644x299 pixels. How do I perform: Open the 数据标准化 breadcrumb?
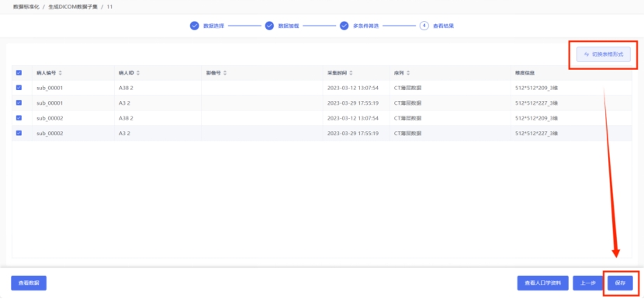26,7
